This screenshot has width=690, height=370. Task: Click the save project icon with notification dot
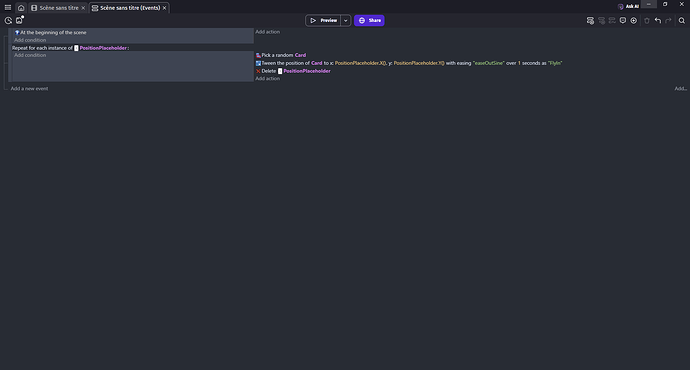click(19, 20)
